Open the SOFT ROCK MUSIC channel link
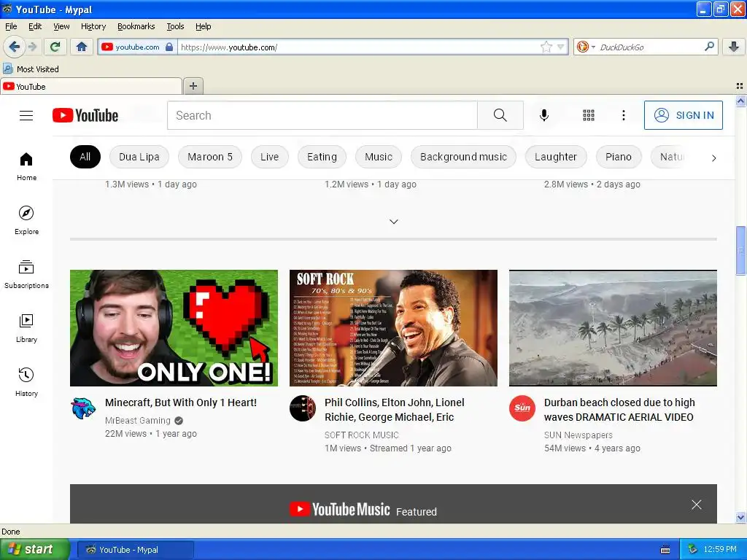747x560 pixels. coord(362,435)
